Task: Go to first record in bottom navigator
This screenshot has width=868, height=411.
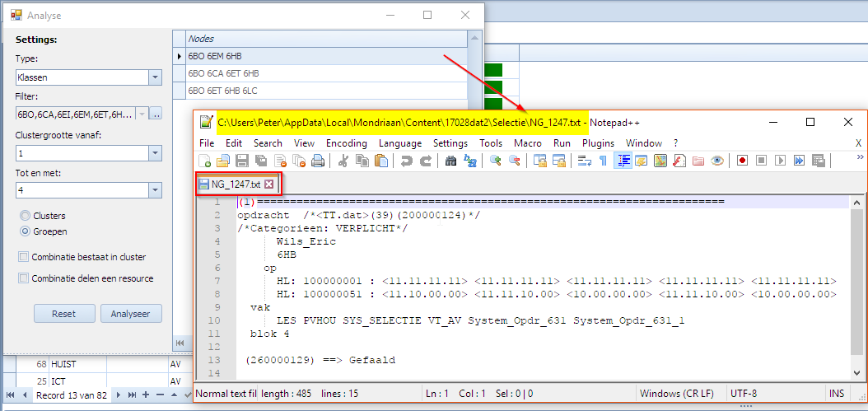Action: (10, 395)
